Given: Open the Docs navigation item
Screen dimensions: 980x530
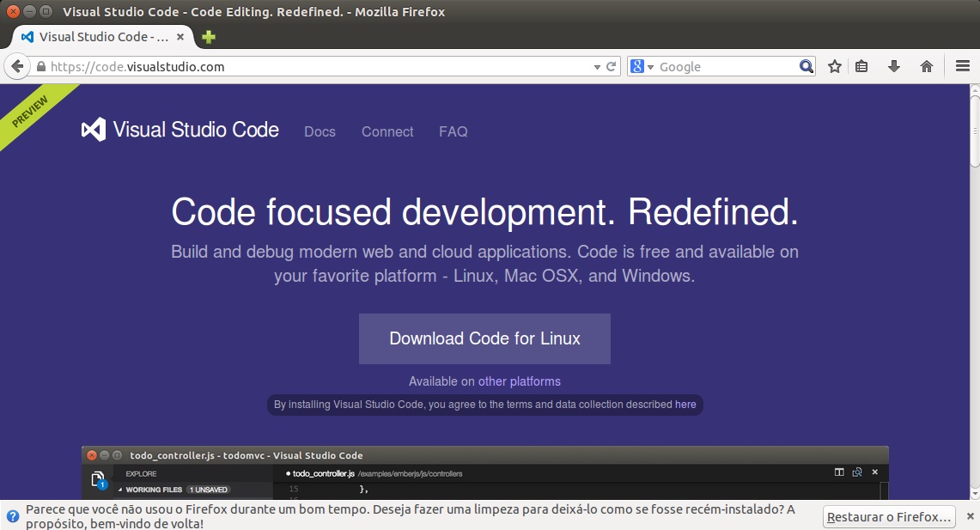Looking at the screenshot, I should click(x=320, y=131).
